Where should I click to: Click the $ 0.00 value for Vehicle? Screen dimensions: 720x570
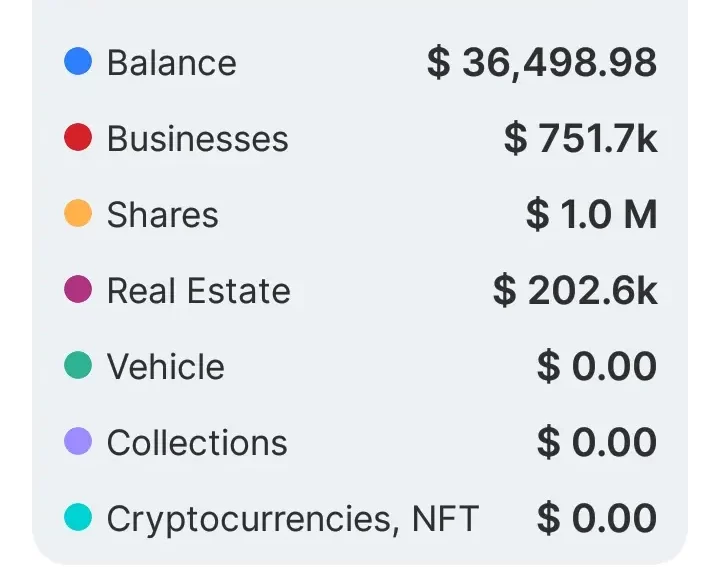click(596, 367)
